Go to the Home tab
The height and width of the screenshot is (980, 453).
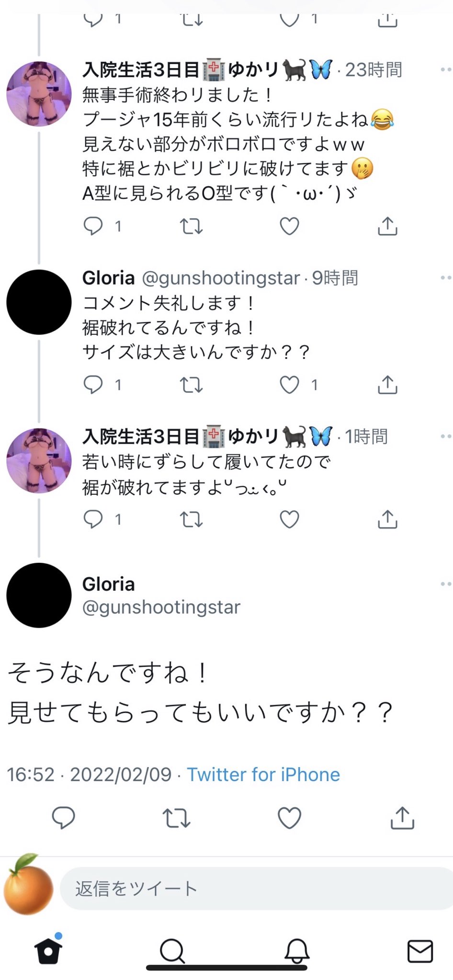click(48, 951)
